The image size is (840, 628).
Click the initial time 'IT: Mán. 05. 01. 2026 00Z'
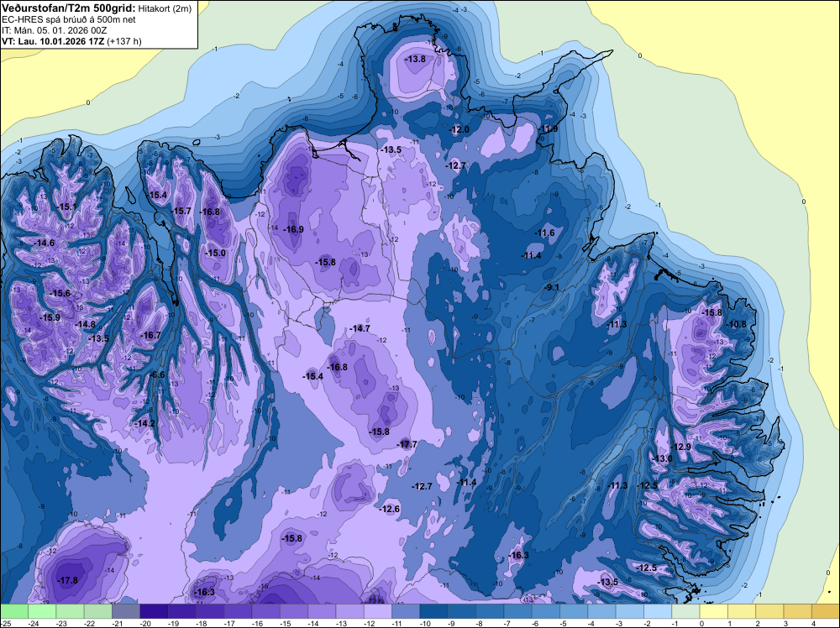pos(55,30)
